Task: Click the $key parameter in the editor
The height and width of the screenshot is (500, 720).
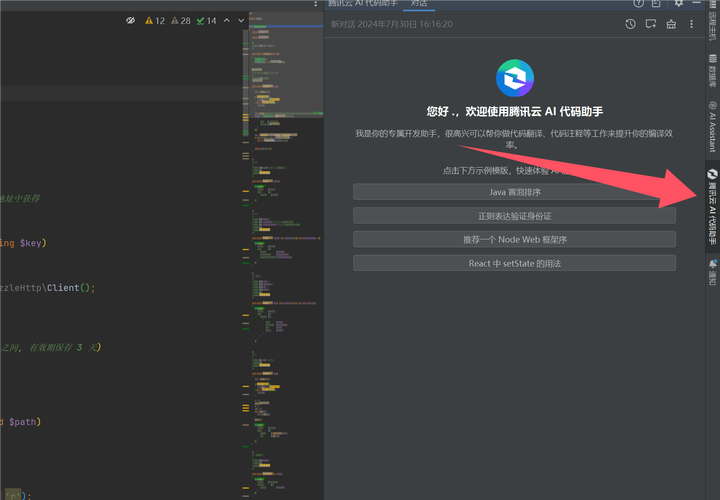Action: click(x=31, y=243)
